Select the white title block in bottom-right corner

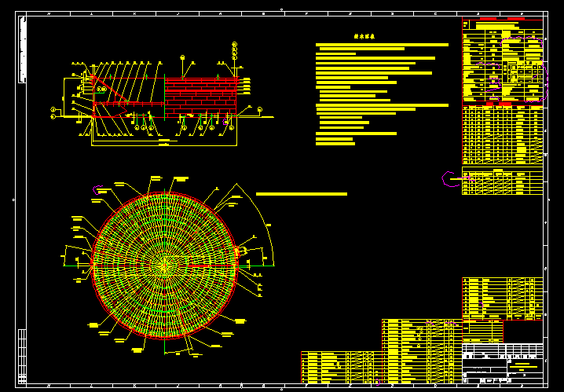pos(503,364)
